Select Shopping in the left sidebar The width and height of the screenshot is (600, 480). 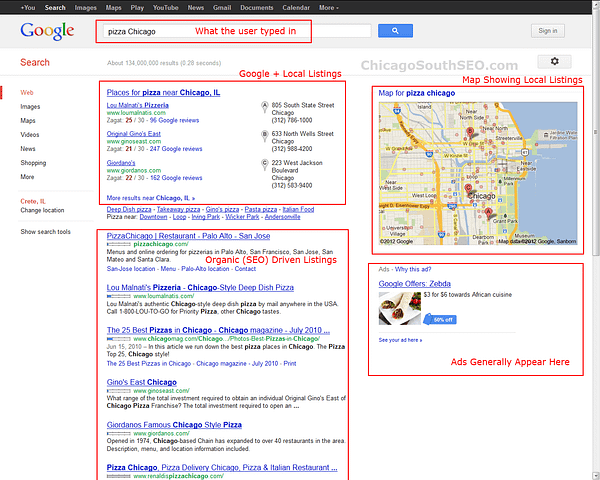tap(33, 163)
